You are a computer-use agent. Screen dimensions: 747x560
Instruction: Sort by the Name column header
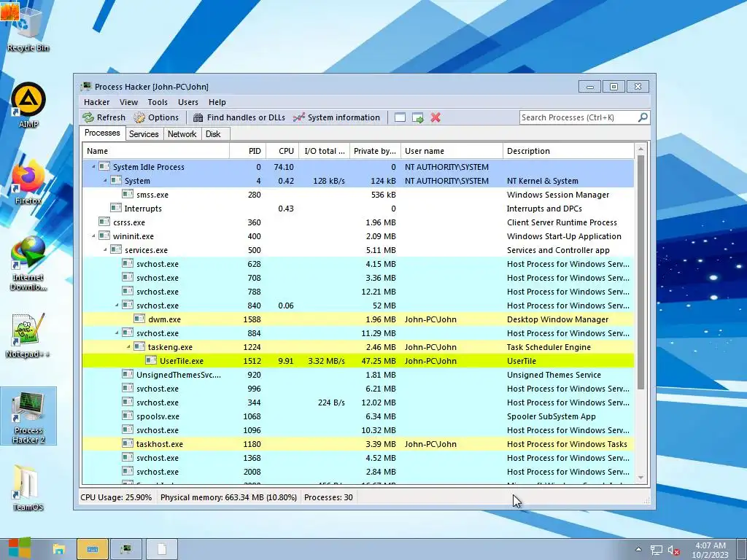[x=156, y=151]
